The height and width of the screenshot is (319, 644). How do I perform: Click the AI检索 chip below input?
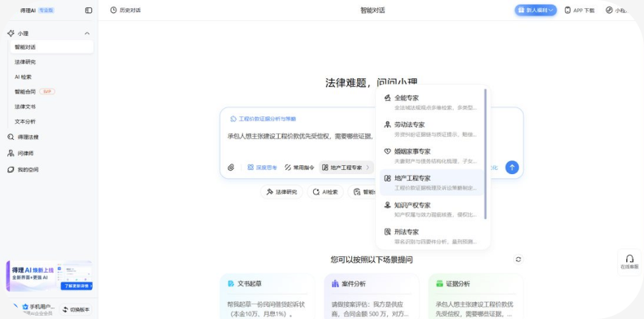(x=325, y=191)
